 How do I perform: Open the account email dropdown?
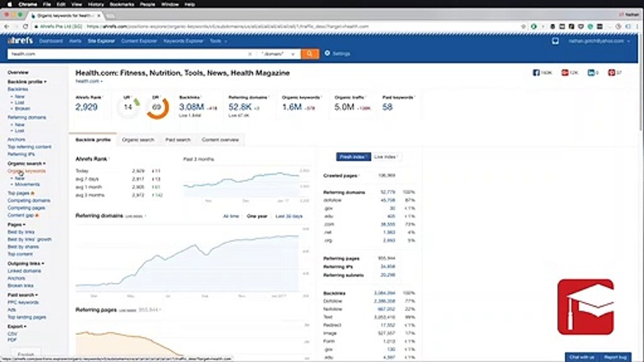point(599,41)
